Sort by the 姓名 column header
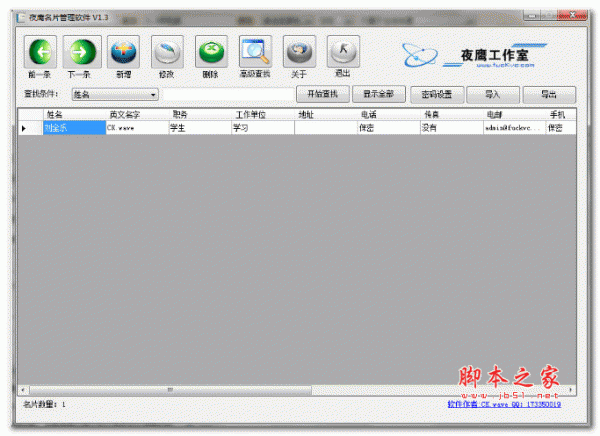 click(x=73, y=115)
